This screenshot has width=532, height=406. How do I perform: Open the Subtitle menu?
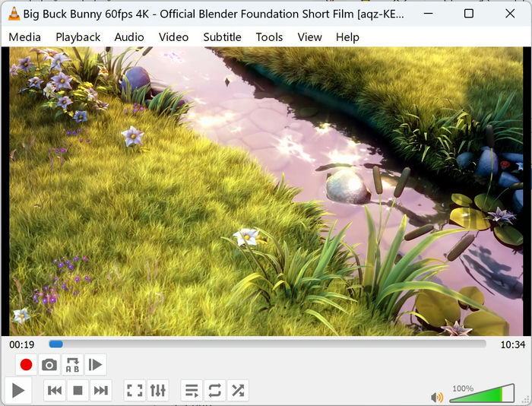point(222,37)
